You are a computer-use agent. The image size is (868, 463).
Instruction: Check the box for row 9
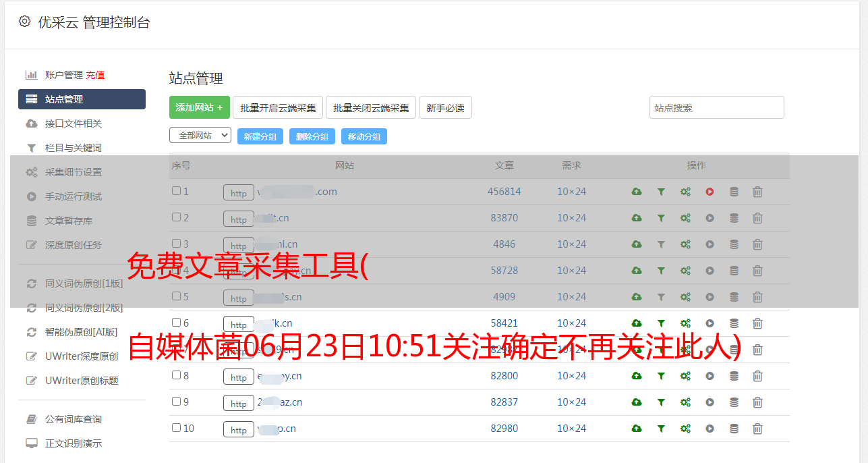[176, 402]
